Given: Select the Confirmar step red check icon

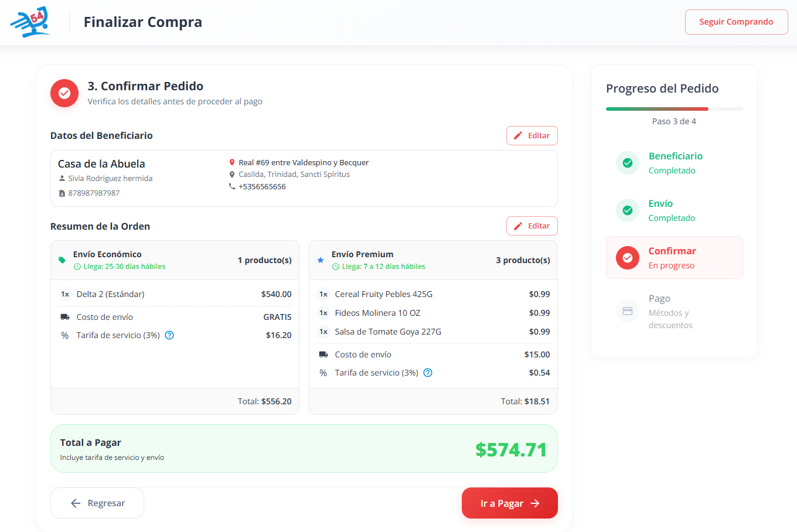Looking at the screenshot, I should [627, 258].
